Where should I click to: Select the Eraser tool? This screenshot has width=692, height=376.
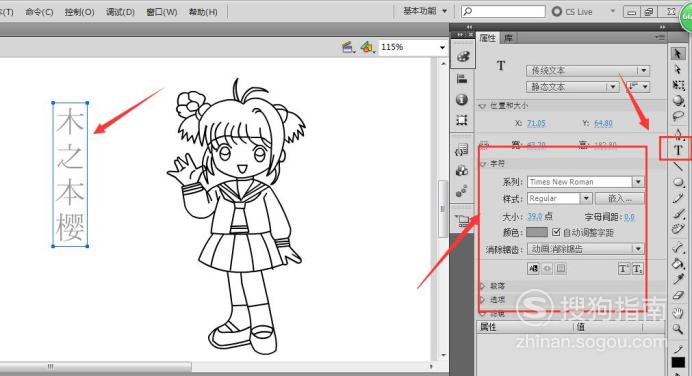[678, 295]
